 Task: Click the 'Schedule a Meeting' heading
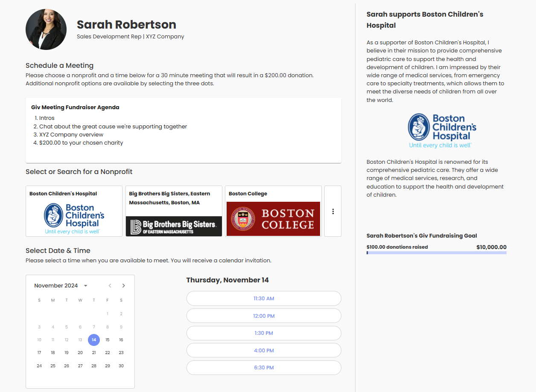[x=59, y=66]
